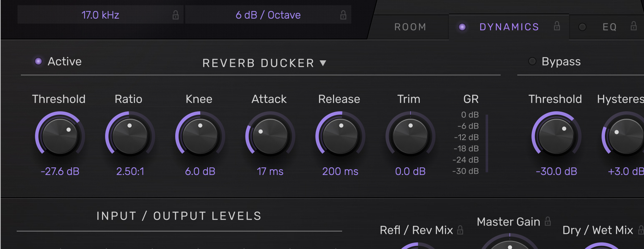Open the 6 dB / Octave slope selector
This screenshot has width=644, height=249.
(x=268, y=15)
